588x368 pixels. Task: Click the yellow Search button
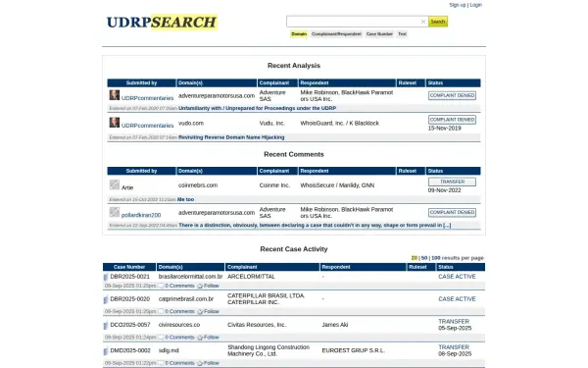(x=438, y=22)
